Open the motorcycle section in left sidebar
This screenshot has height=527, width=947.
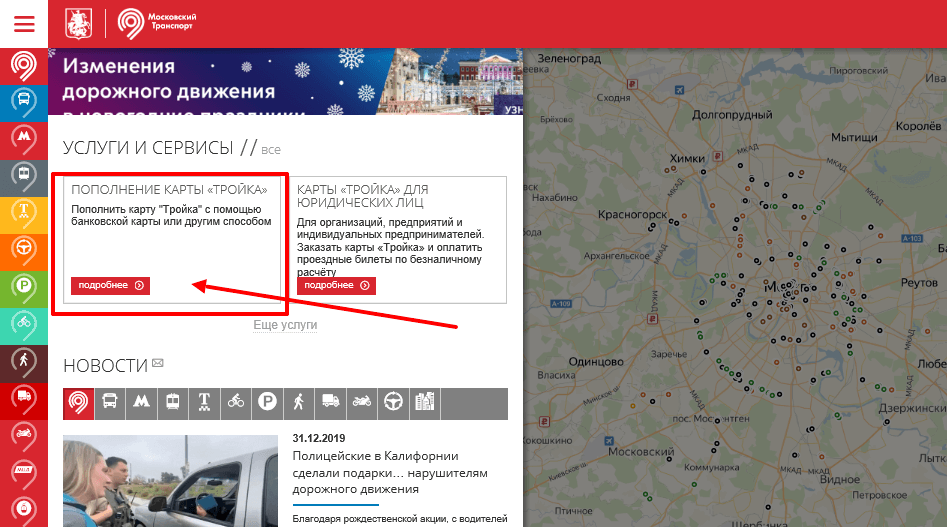pos(24,438)
